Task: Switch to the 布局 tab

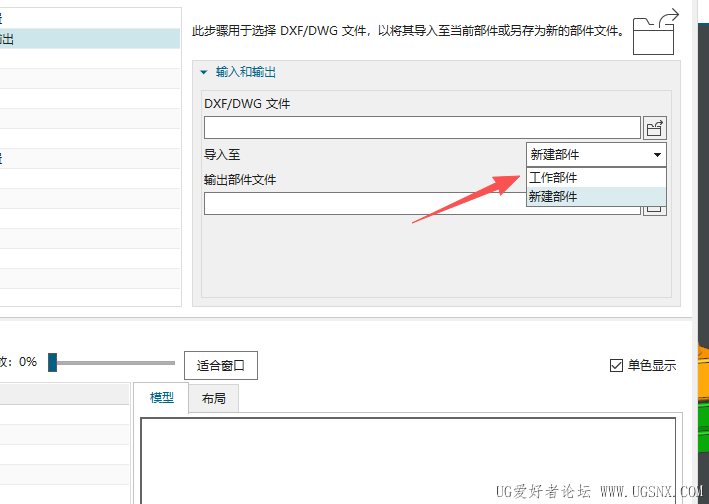Action: [213, 398]
